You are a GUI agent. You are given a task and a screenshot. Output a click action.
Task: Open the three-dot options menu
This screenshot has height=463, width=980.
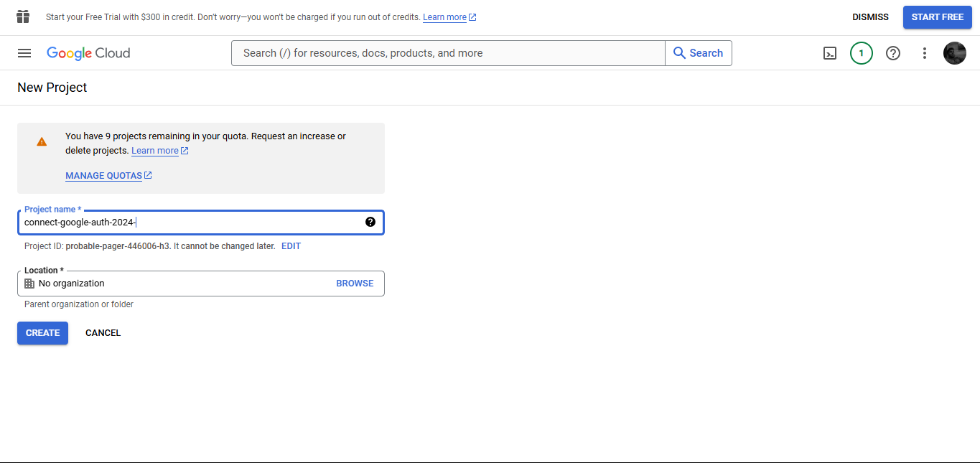pyautogui.click(x=924, y=52)
